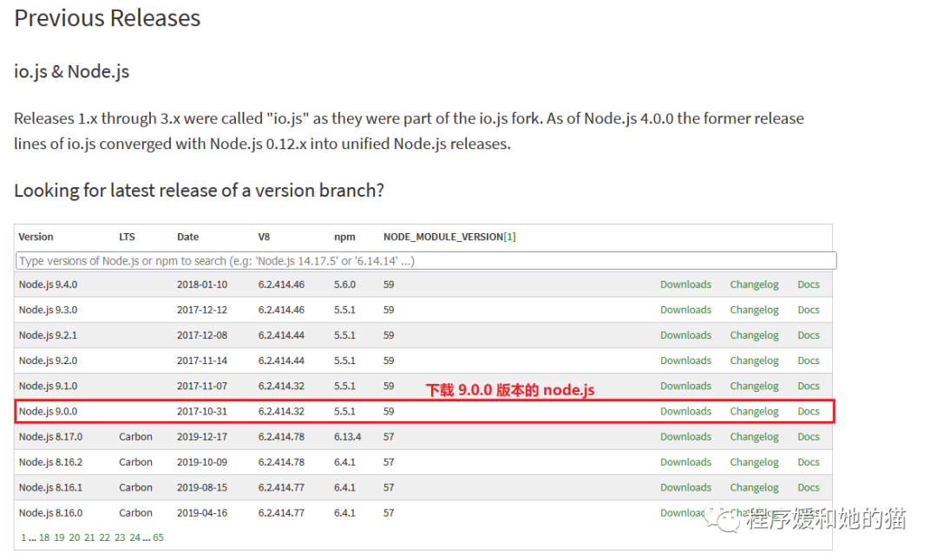Select the 2018-01-10 date cell
This screenshot has width=937, height=560.
point(202,285)
